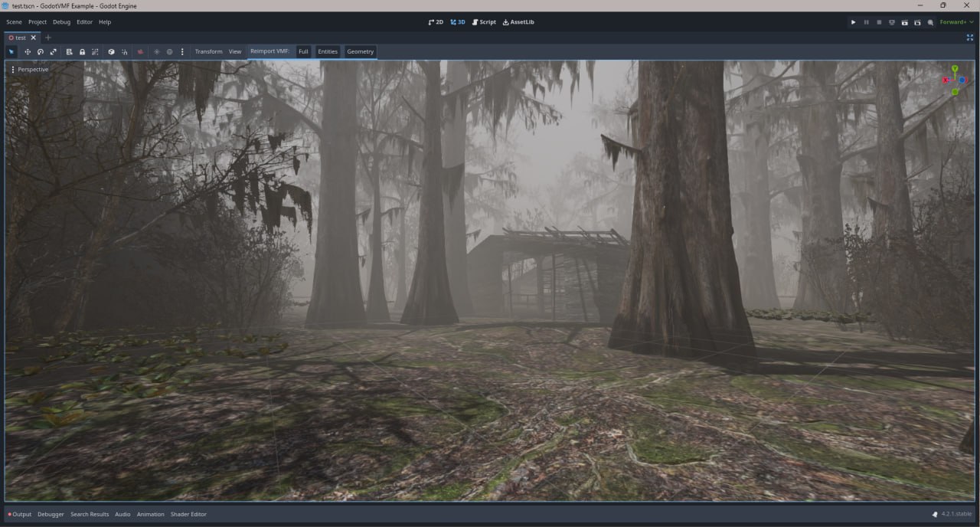Open the Shader Editor panel
This screenshot has height=527, width=980.
[188, 514]
